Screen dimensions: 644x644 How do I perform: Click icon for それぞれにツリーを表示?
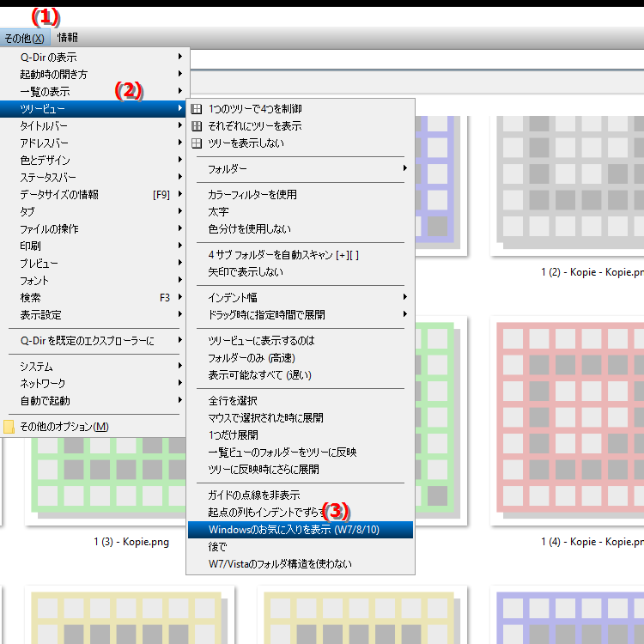pyautogui.click(x=197, y=126)
